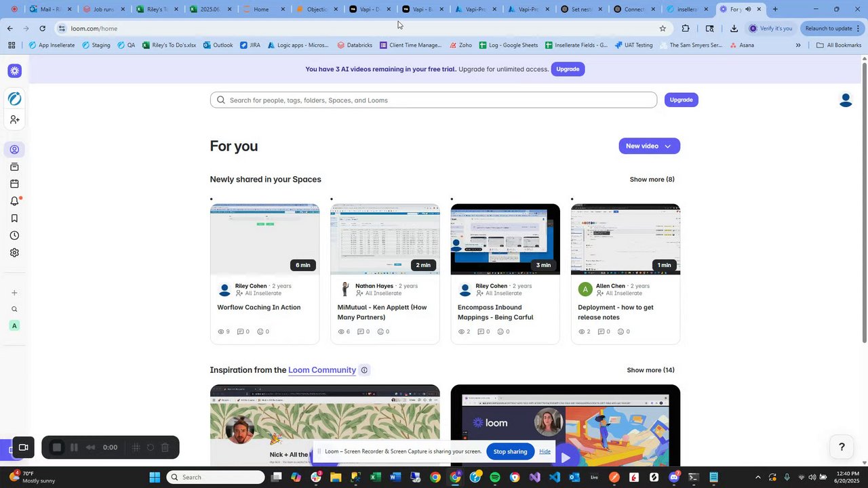Click Show more (14) for Community
The width and height of the screenshot is (868, 488).
point(650,370)
